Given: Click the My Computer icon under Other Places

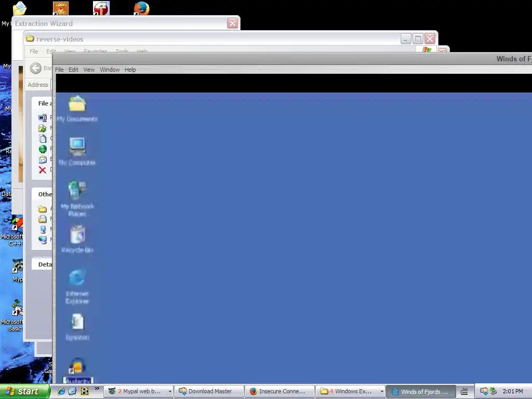Looking at the screenshot, I should 43,229.
